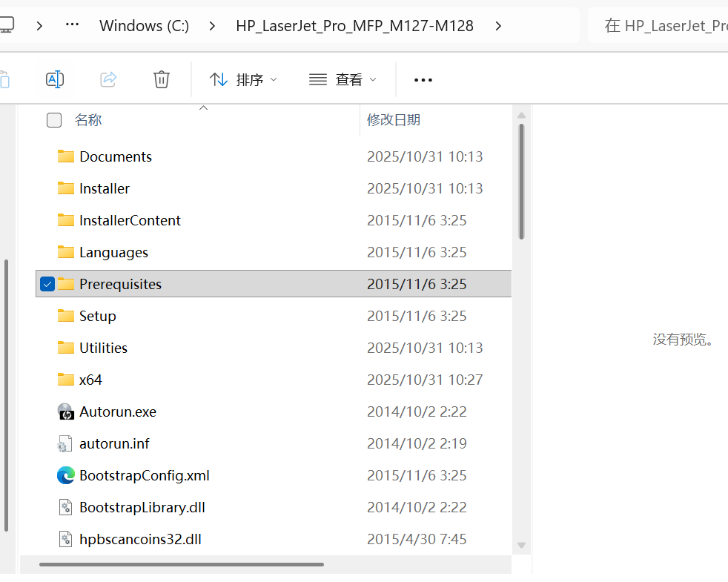Expand the chevron after the HP_LaserJet folder breadcrumb
Image resolution: width=728 pixels, height=582 pixels.
(x=498, y=26)
